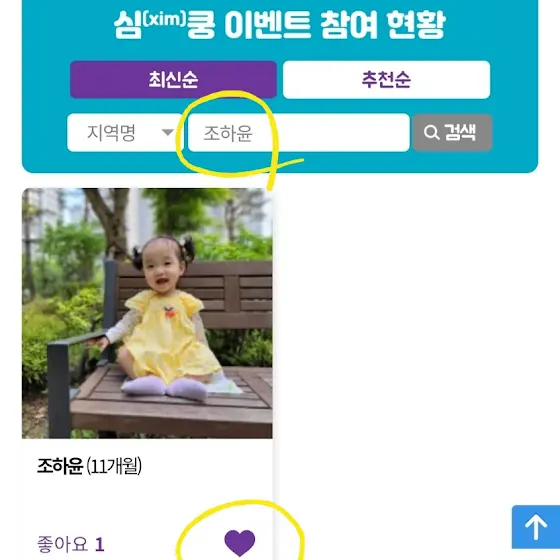Switch to the 추천순 tab
This screenshot has width=560, height=560.
[386, 79]
